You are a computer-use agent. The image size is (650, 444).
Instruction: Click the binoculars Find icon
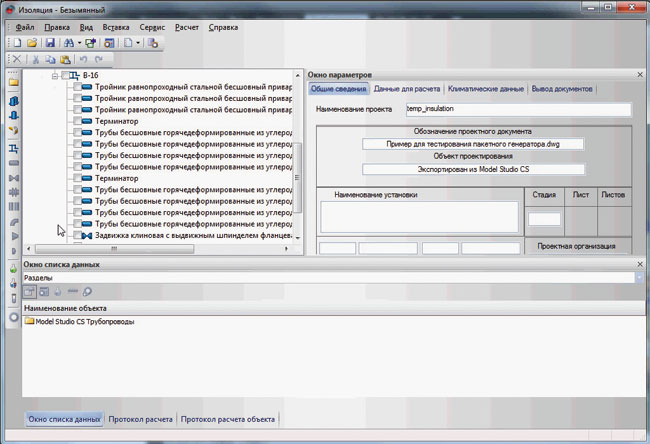68,43
